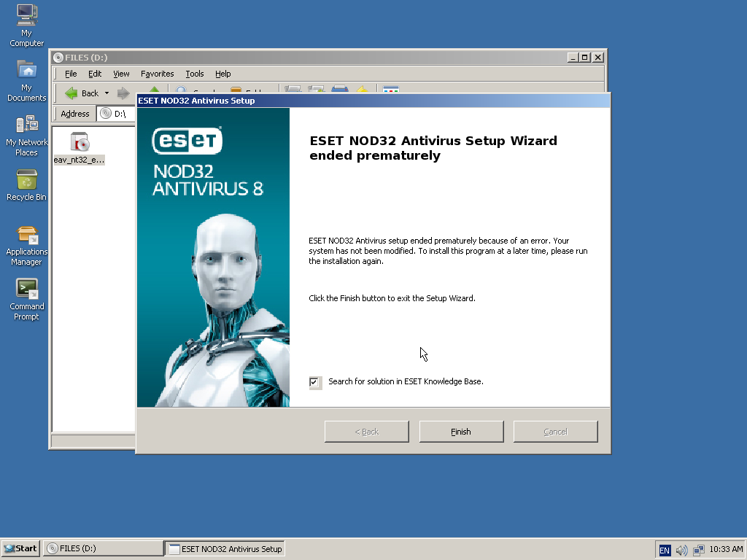This screenshot has width=747, height=560.
Task: Open My Computer desktop icon
Action: [27, 15]
